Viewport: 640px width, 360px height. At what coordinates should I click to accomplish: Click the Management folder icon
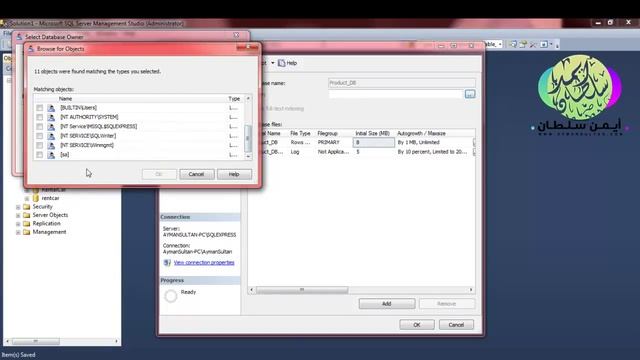(27, 232)
